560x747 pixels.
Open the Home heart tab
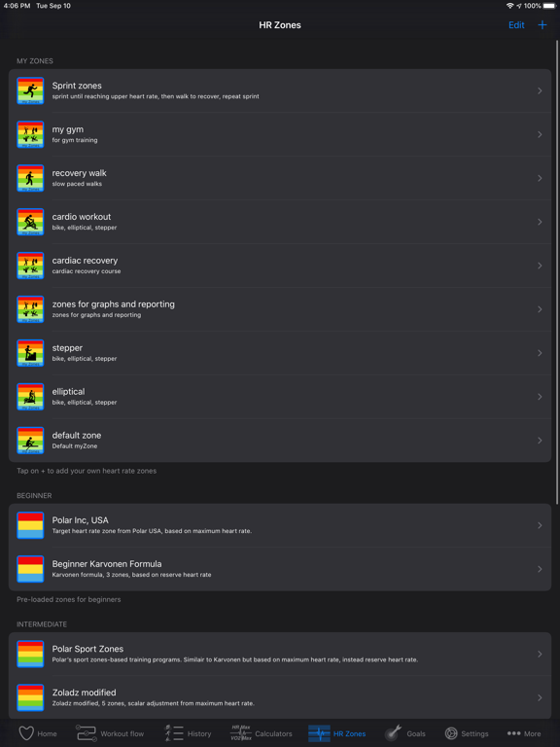click(x=37, y=733)
